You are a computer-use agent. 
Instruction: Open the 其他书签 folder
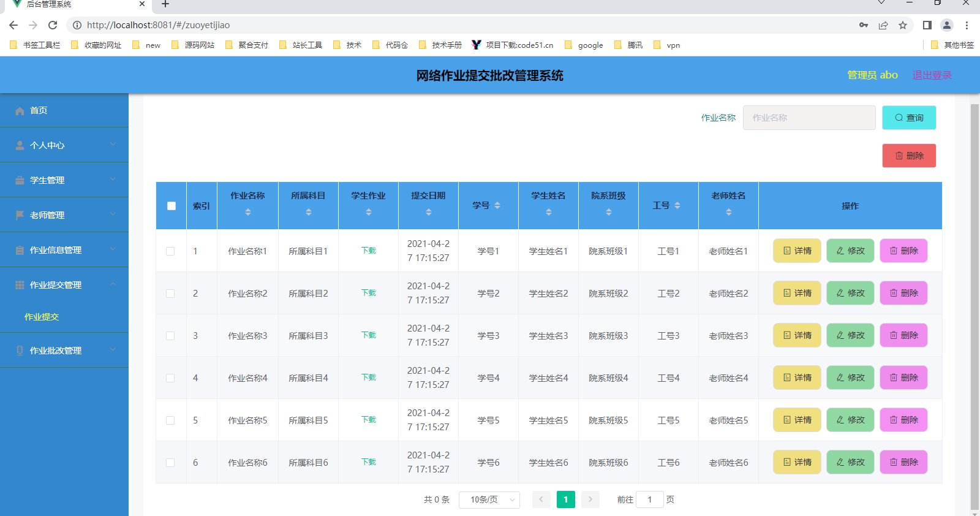pyautogui.click(x=952, y=45)
